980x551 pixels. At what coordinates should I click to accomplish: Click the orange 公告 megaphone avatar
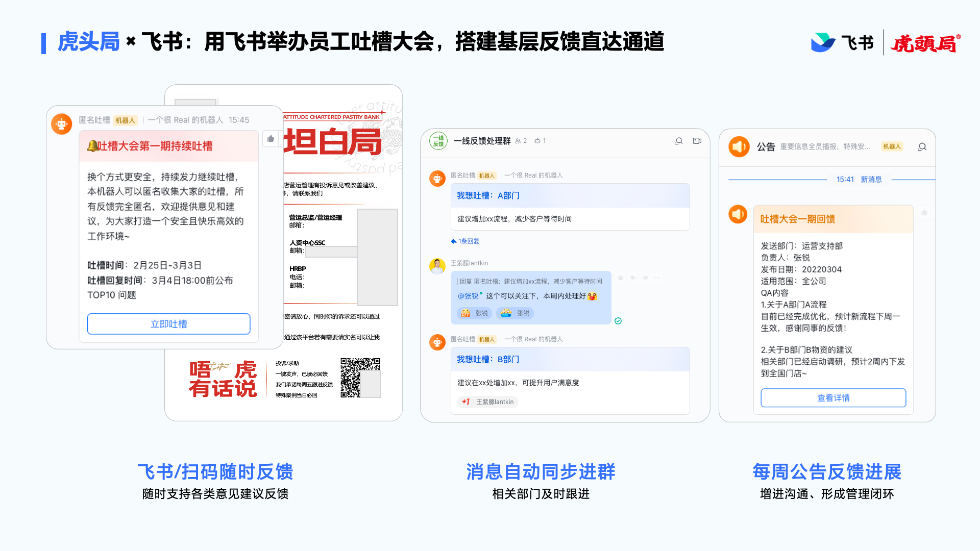pos(739,147)
